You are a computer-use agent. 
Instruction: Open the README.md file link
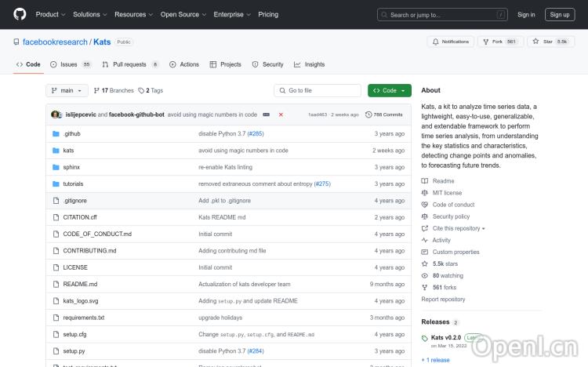[x=80, y=284]
